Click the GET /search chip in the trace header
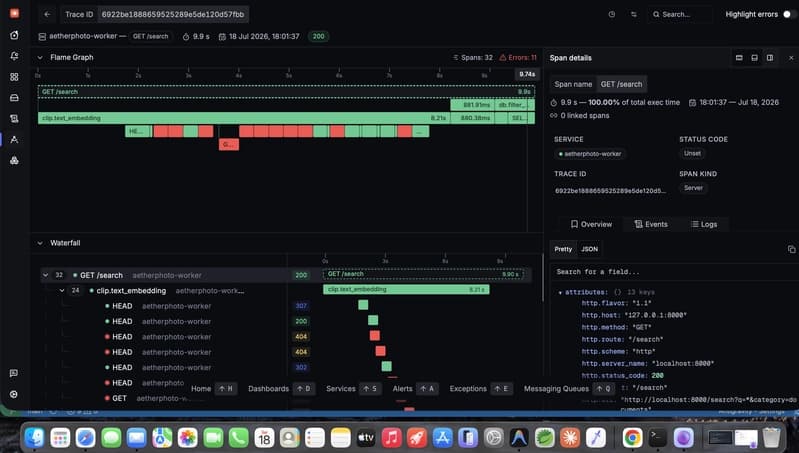This screenshot has width=799, height=453. pyautogui.click(x=150, y=36)
